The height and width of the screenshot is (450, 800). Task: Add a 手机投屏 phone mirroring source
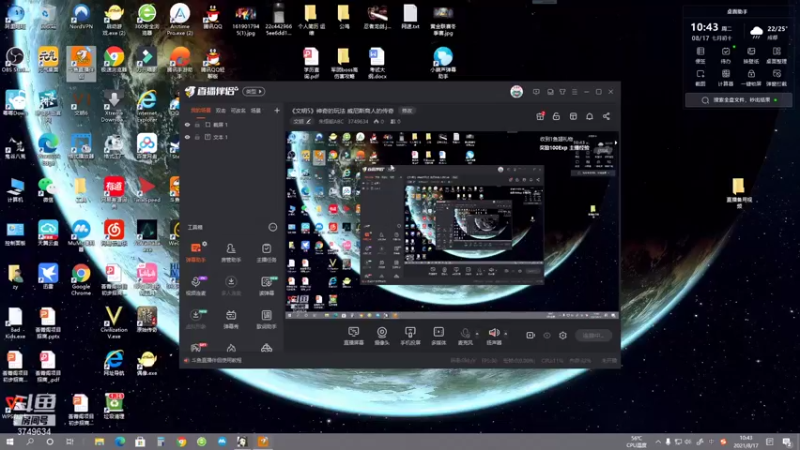point(410,336)
